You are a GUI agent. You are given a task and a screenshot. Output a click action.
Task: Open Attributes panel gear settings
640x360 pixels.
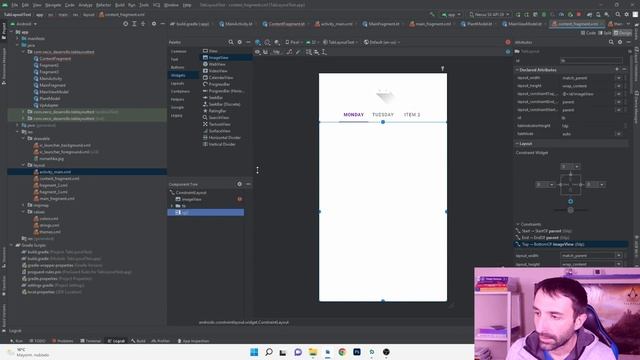(x=620, y=42)
